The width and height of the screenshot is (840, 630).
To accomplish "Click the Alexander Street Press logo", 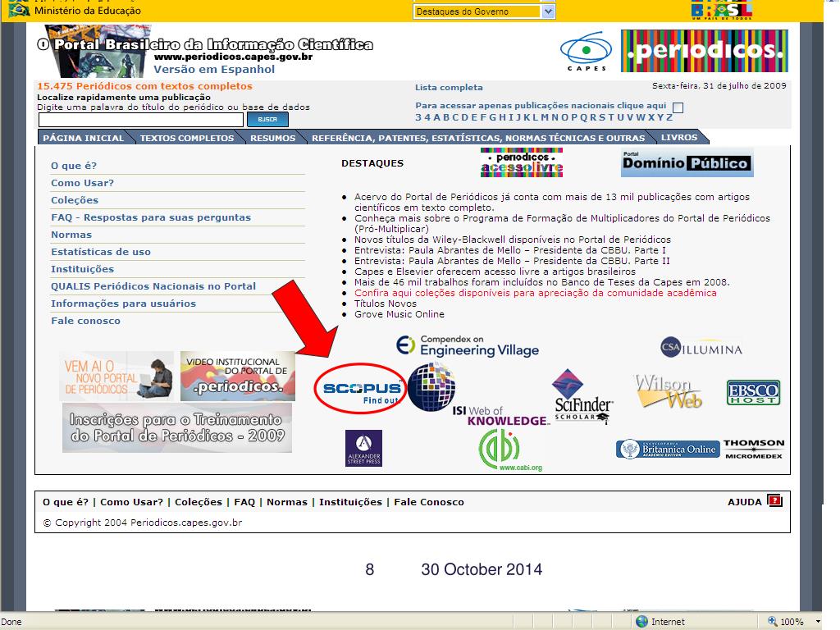I will (363, 448).
